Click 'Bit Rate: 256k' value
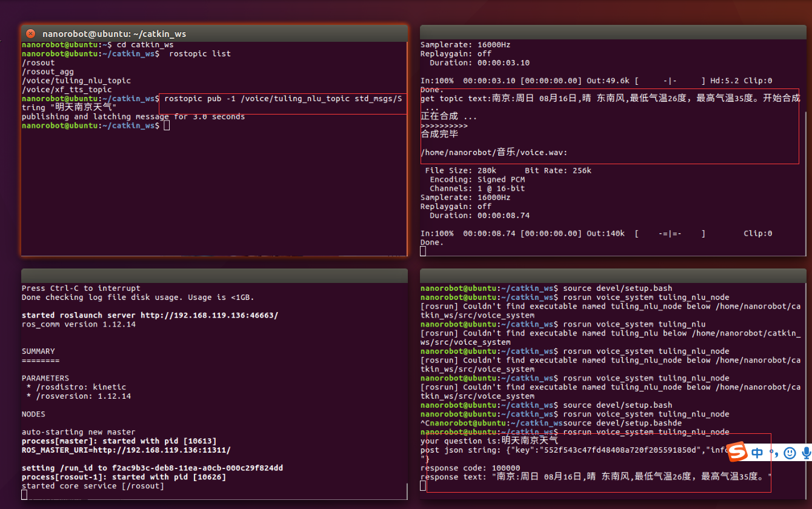This screenshot has width=812, height=509. (557, 170)
